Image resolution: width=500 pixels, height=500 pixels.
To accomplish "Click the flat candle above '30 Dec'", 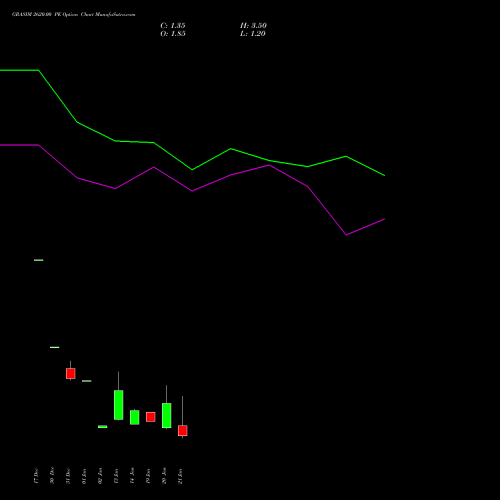I will [55, 347].
